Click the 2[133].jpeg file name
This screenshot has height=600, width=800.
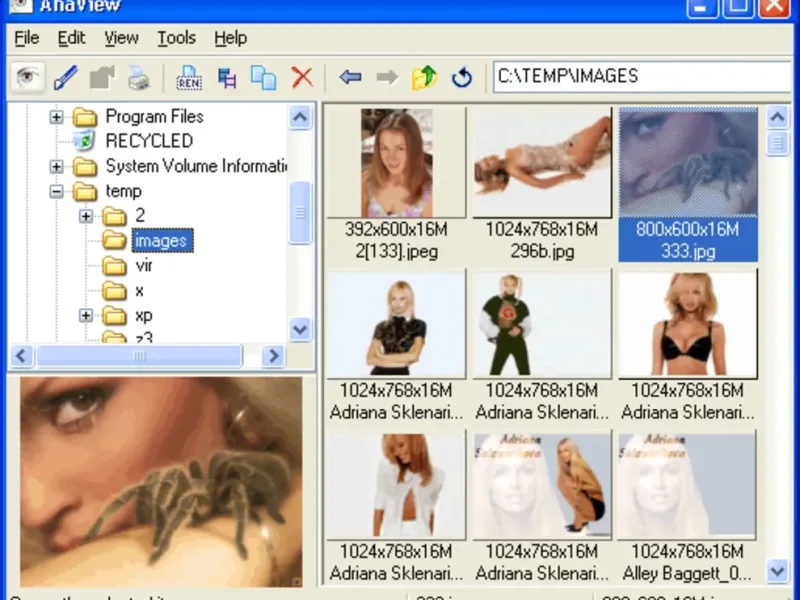396,252
